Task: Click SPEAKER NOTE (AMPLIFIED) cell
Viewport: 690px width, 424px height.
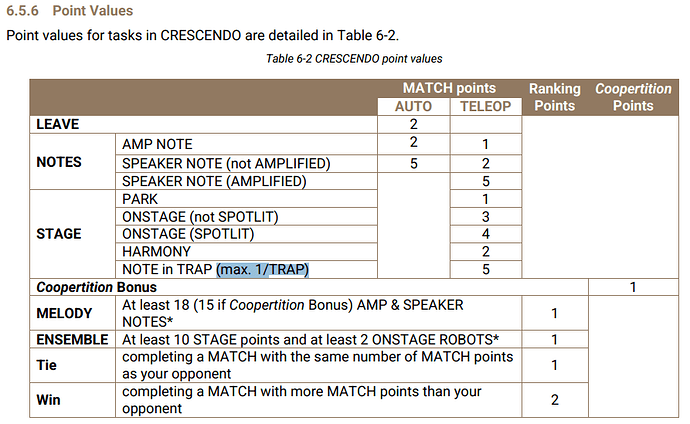Action: [246, 181]
